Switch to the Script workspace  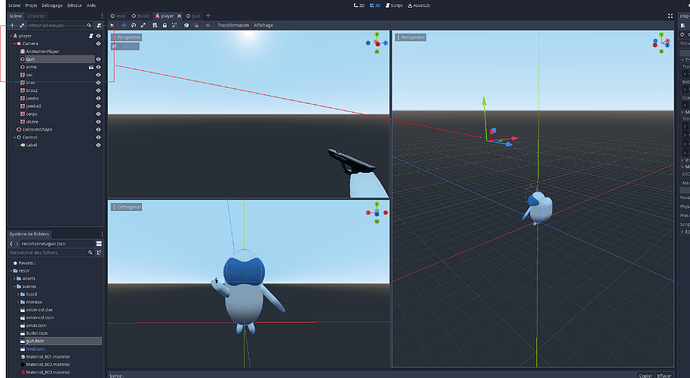click(394, 5)
